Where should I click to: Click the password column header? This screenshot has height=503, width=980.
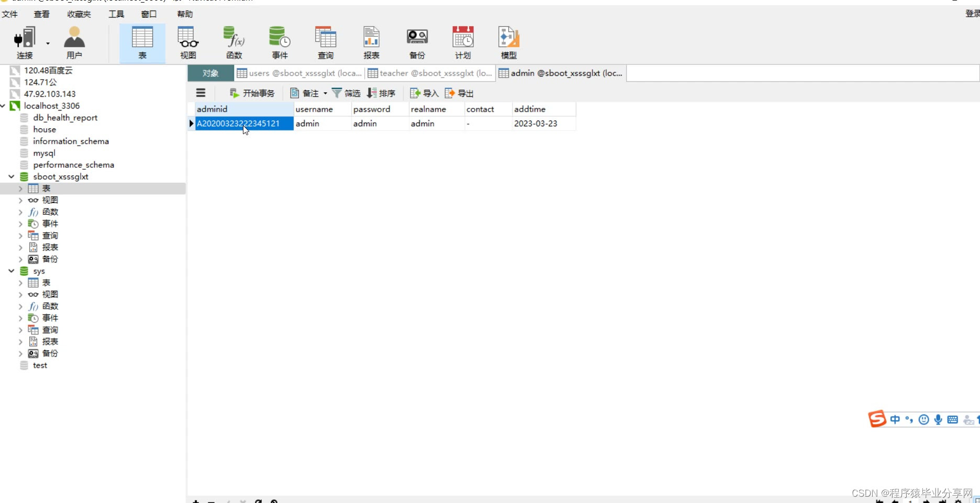380,109
